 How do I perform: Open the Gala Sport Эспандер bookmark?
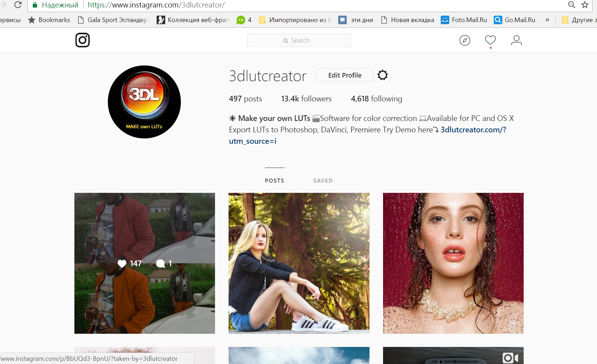pos(112,20)
